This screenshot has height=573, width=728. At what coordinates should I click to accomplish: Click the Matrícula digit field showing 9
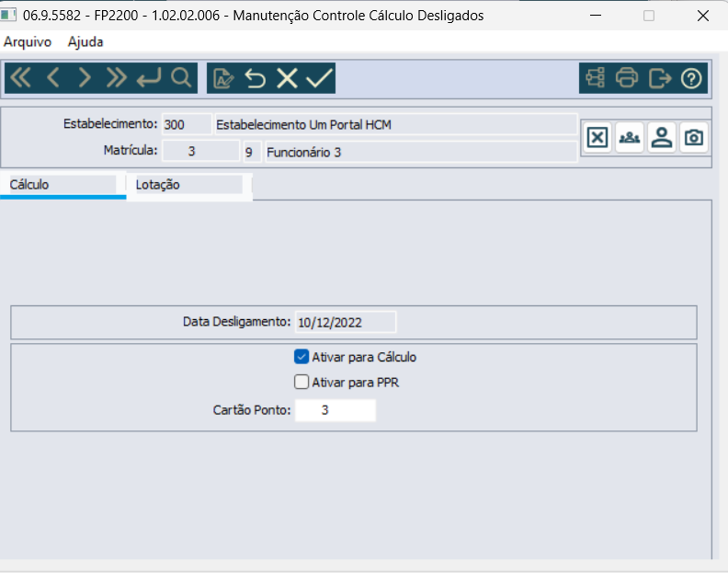click(x=253, y=152)
